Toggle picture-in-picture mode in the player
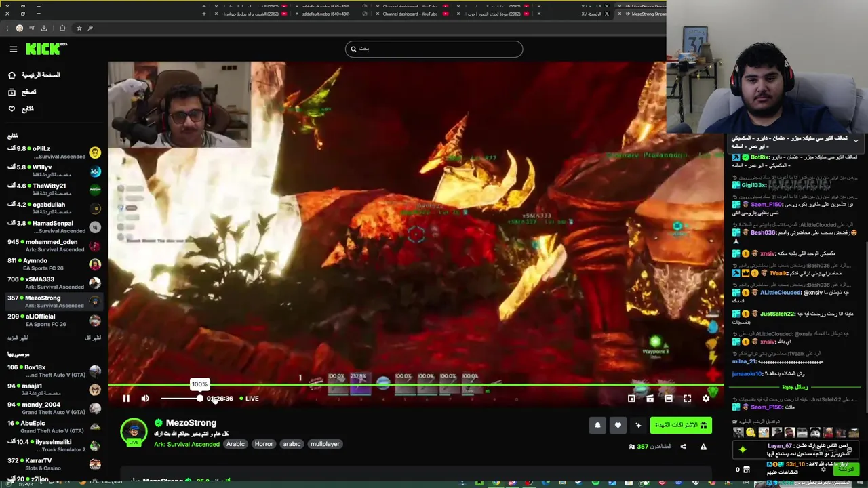Screen dimensions: 868x488 click(631, 399)
